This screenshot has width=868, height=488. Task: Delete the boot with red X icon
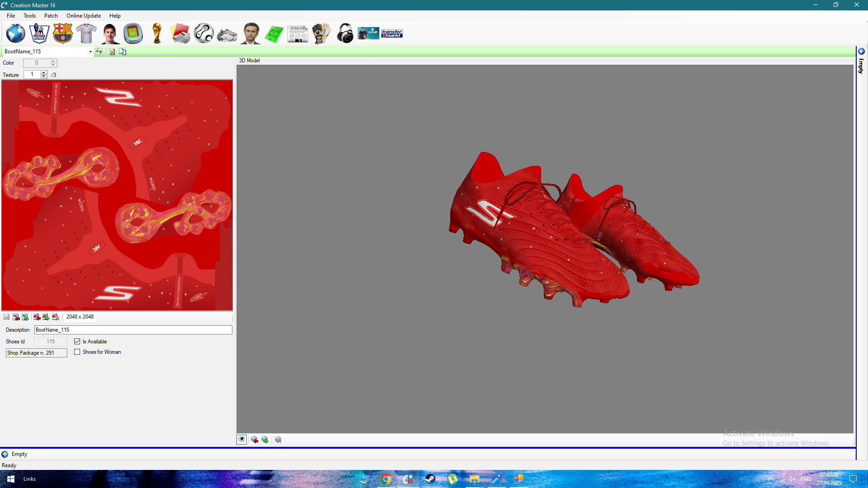112,52
